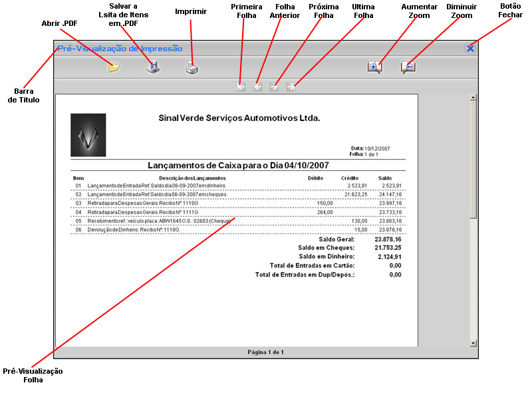
Task: Decrease zoom with the magnifier minus icon
Action: click(408, 67)
